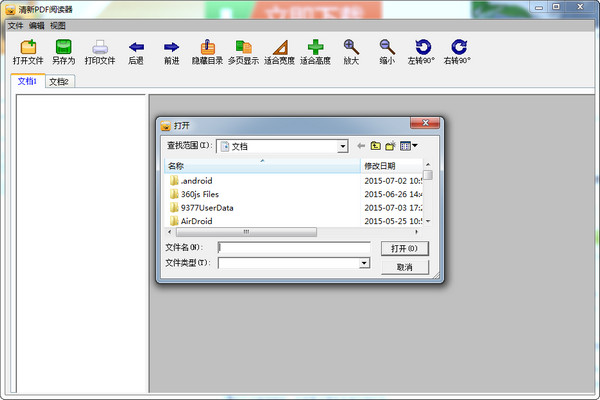600x400 pixels.
Task: Expand the 文件类型 file type dropdown
Action: tap(364, 263)
